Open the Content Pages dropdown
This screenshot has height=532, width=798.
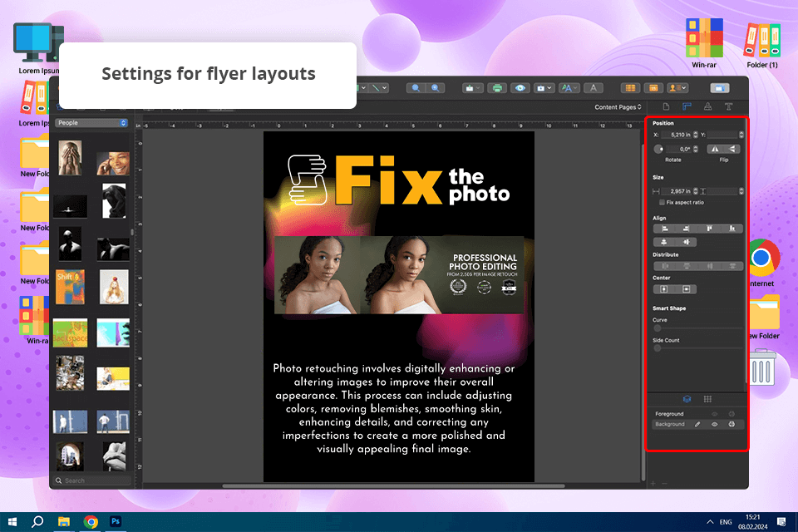pos(618,107)
